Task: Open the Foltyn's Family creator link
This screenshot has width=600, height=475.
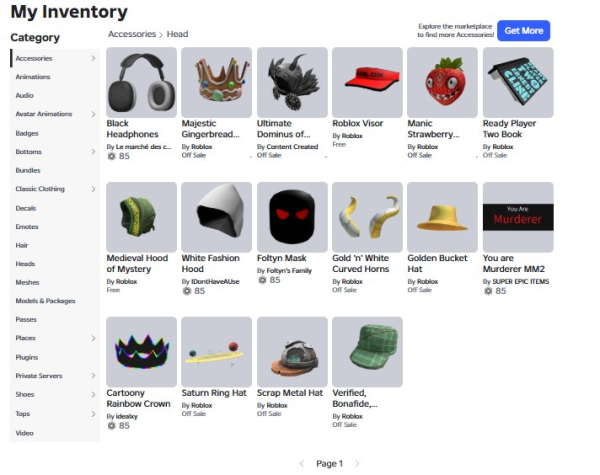Action: click(x=289, y=271)
